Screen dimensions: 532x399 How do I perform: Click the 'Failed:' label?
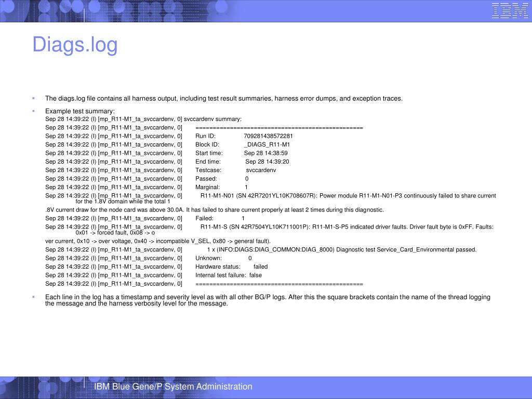[205, 218]
